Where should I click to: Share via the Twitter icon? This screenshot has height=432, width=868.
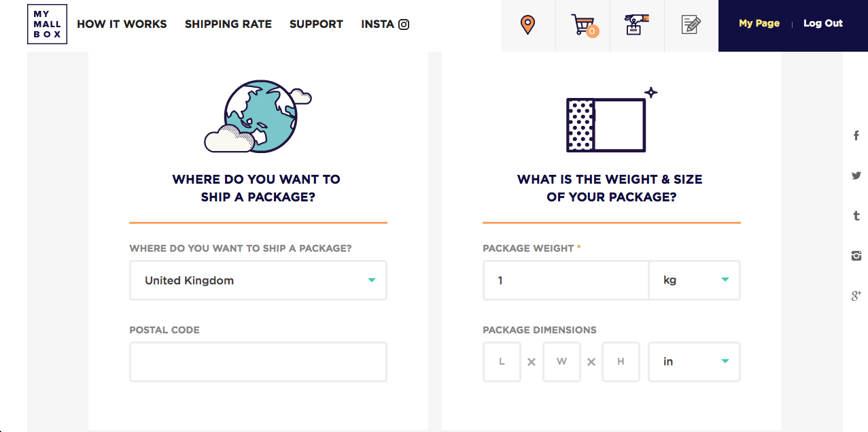(x=856, y=176)
